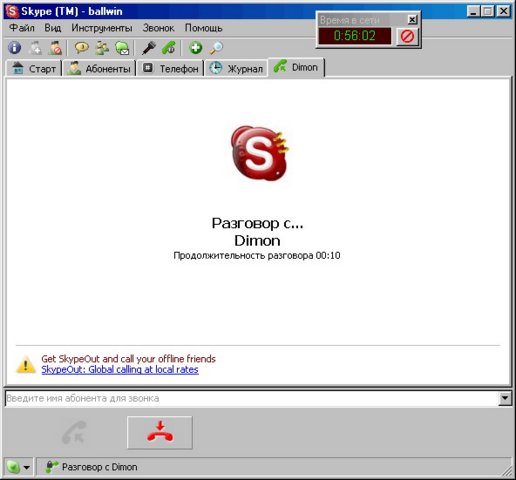Click the greyed-out add contact toolbar icon
516x480 pixels.
point(35,48)
